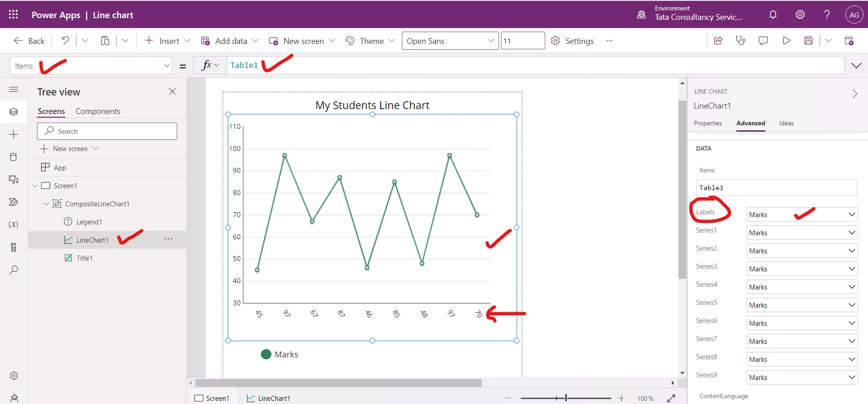Open the Series2 Marks dropdown
Viewport: 868px width, 404px height.
click(802, 251)
